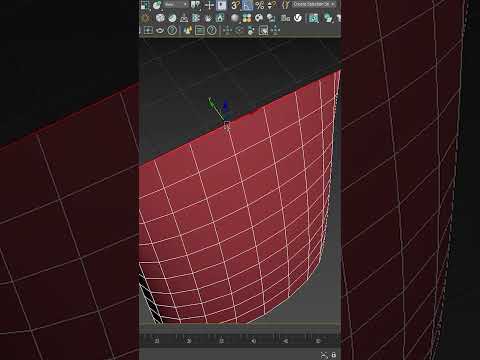The width and height of the screenshot is (480, 360).
Task: Toggle the Spinner Snap button
Action: 272,5
